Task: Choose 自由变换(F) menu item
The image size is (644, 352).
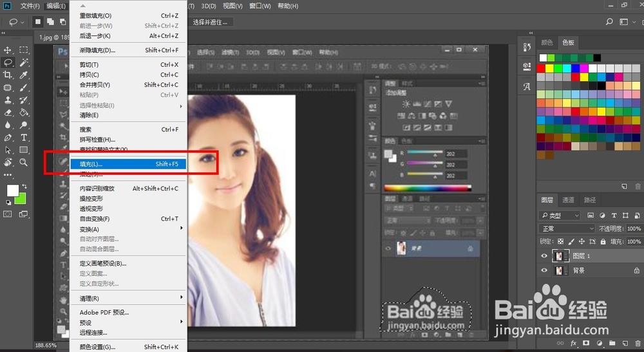Action: point(129,219)
